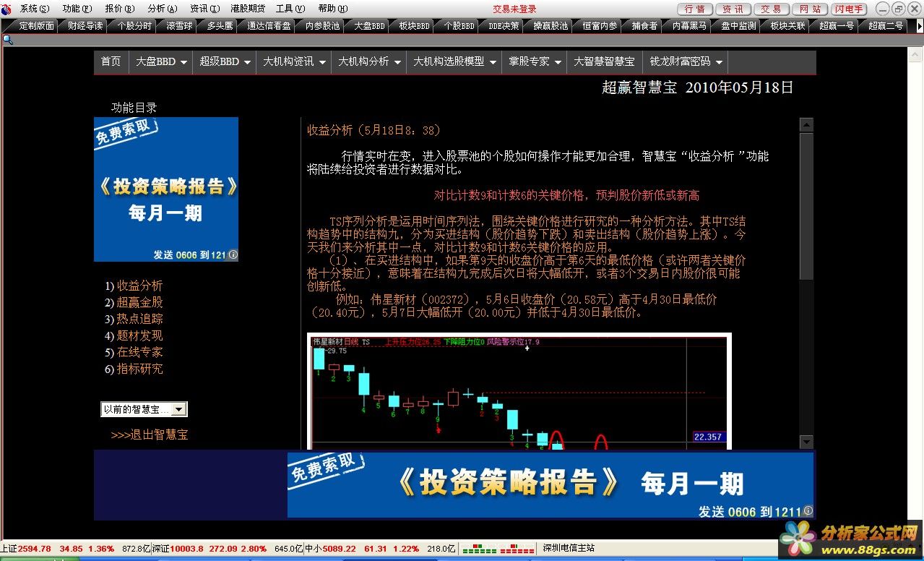Expand the 大盘BBD navigation dropdown
The height and width of the screenshot is (561, 924).
click(x=162, y=62)
